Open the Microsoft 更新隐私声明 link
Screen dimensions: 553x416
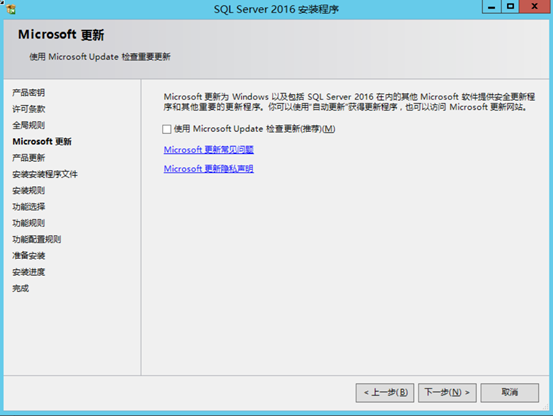(208, 169)
